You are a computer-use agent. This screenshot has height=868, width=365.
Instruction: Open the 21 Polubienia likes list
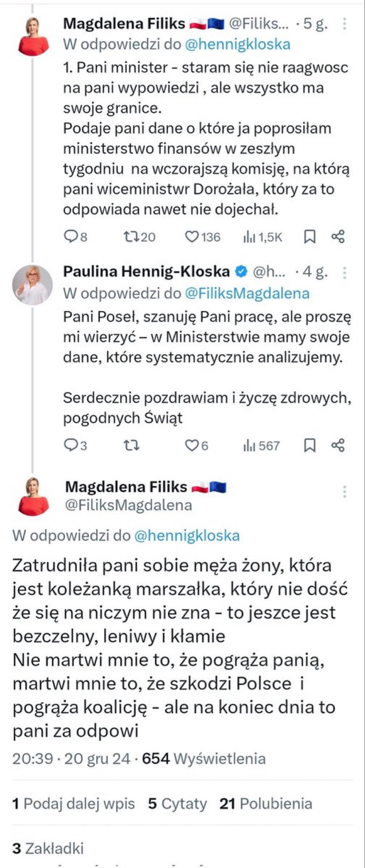pyautogui.click(x=266, y=804)
